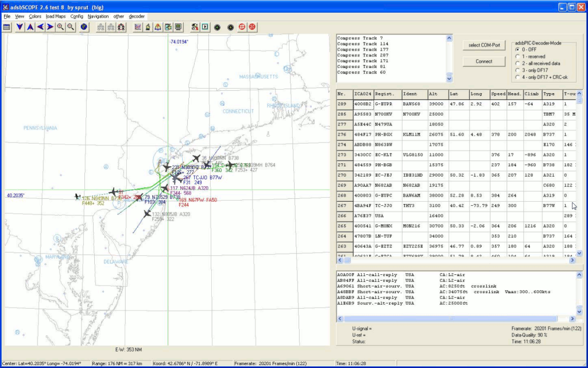The image size is (588, 368).
Task: Pan left using the left-arrow toolbar icon
Action: pos(40,27)
